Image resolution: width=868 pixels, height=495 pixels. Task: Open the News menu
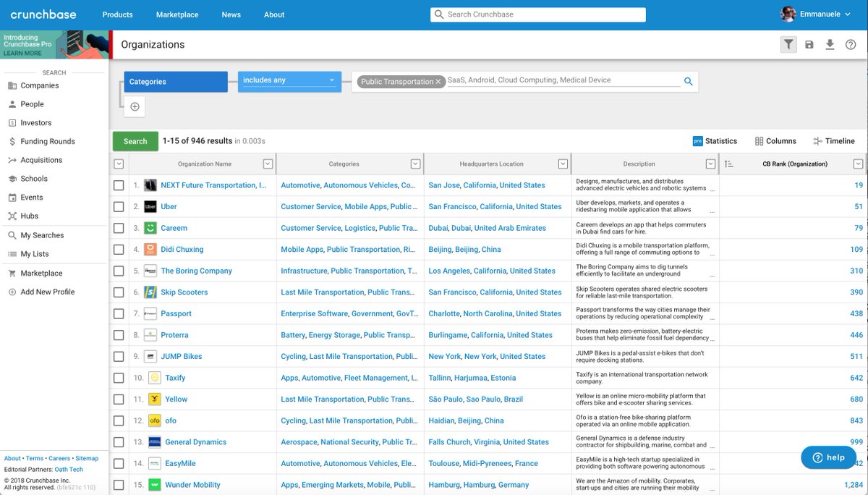coord(231,14)
